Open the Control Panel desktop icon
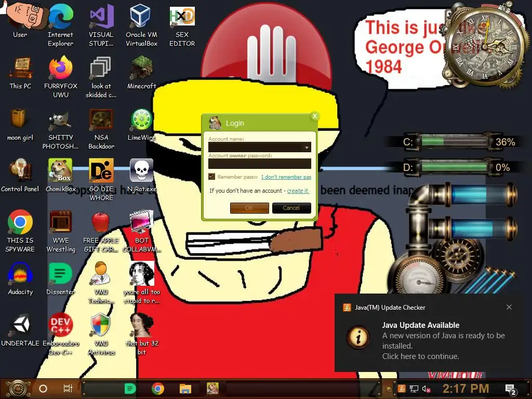The width and height of the screenshot is (532, 399). point(20,176)
